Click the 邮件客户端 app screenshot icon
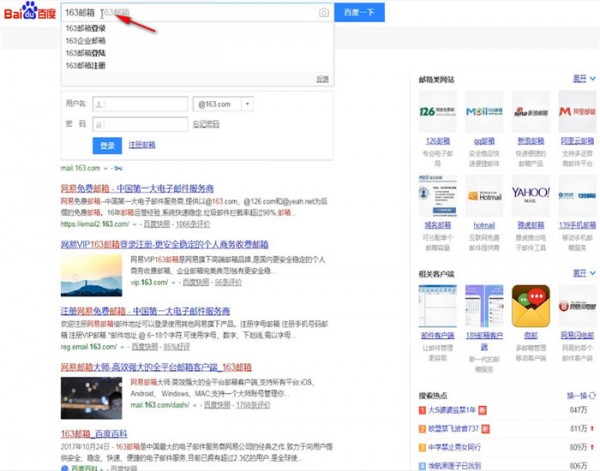 click(x=437, y=306)
